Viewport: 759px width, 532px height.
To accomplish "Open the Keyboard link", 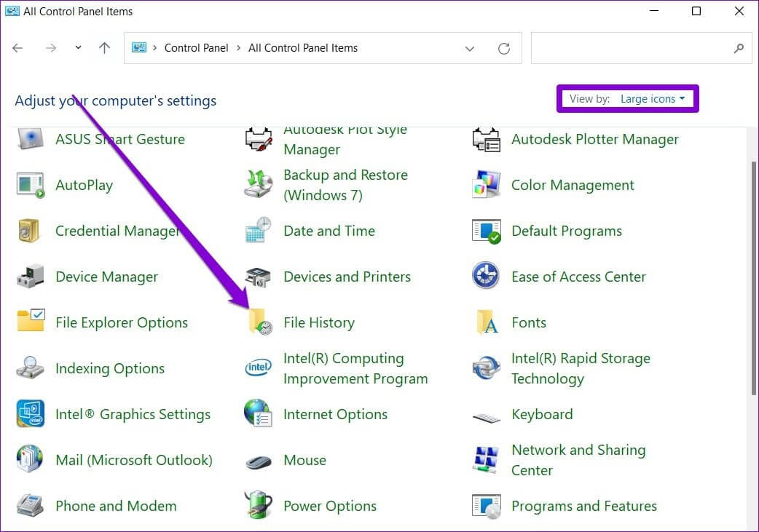I will (x=542, y=415).
